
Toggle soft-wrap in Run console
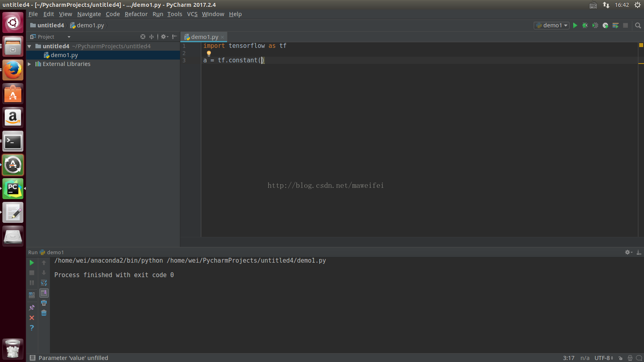44,283
